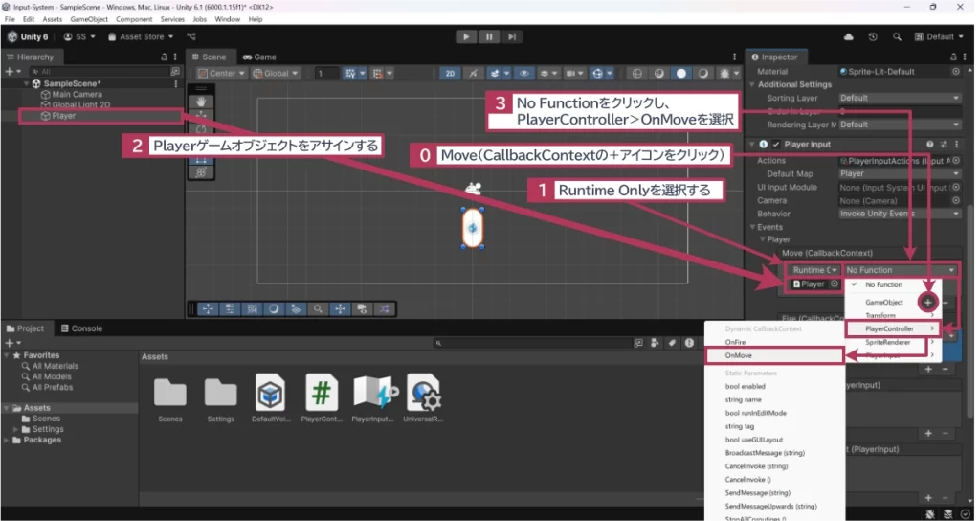Toggle the Player Input component checkbox
The width and height of the screenshot is (980, 521).
pyautogui.click(x=776, y=145)
